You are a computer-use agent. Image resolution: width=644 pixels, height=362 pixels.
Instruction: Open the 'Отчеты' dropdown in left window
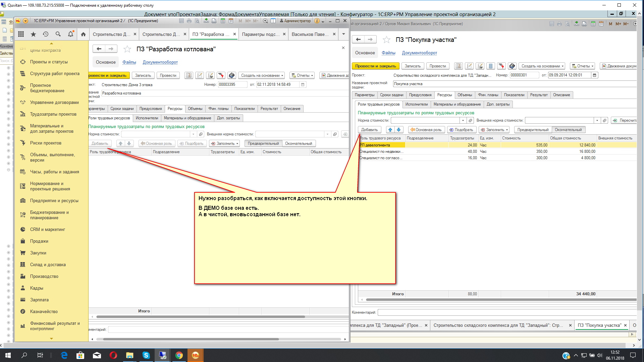pos(302,75)
